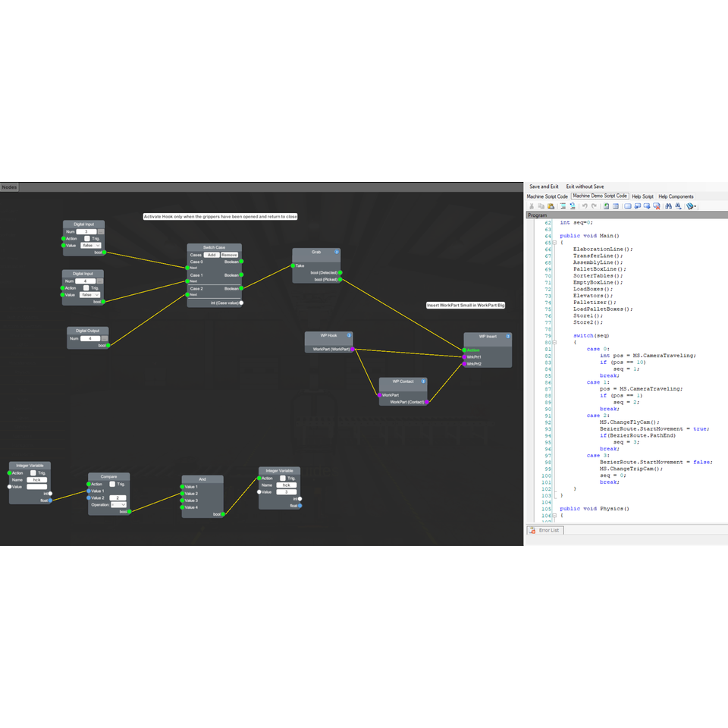Open the Help Components tab
Image resolution: width=728 pixels, height=728 pixels.
676,196
